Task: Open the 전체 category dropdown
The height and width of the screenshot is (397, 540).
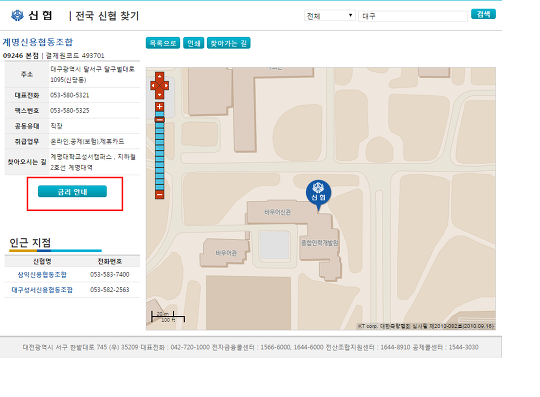Action: [330, 16]
